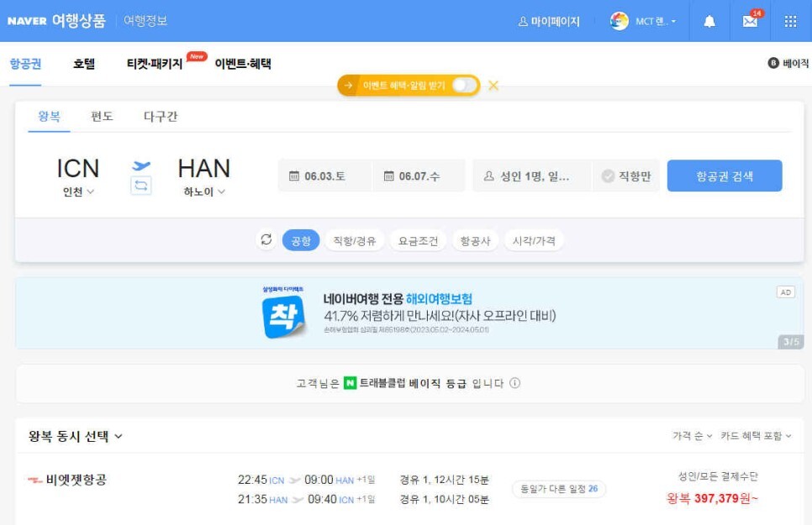Switch to 왕복 trip type

pyautogui.click(x=50, y=116)
